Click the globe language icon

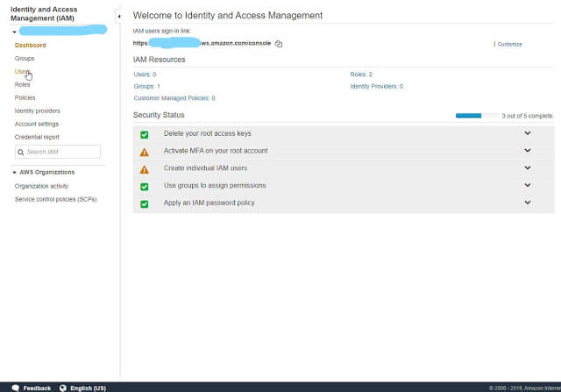(x=62, y=388)
